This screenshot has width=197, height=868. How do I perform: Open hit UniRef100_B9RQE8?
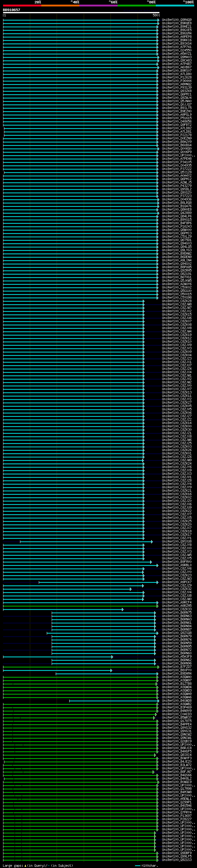[x=177, y=23]
